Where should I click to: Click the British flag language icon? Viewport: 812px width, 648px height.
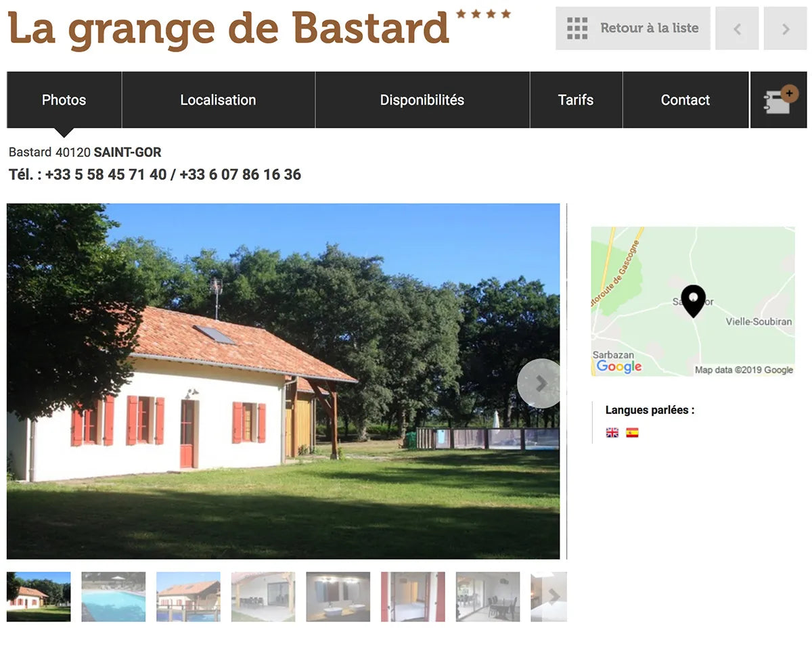(x=612, y=433)
